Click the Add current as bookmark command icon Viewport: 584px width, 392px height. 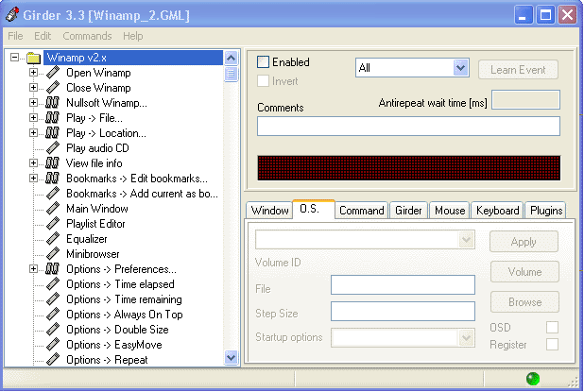53,194
